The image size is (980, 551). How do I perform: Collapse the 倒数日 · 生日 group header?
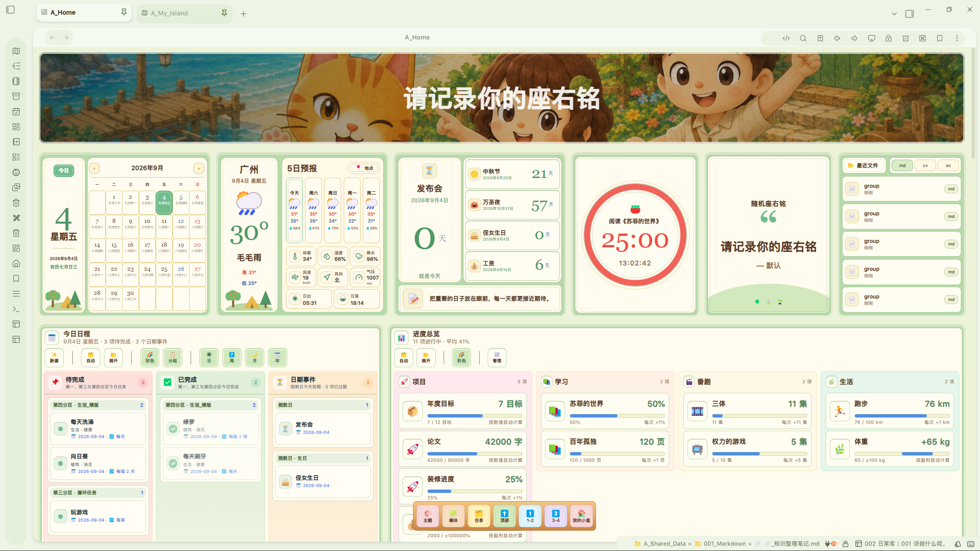coord(323,458)
